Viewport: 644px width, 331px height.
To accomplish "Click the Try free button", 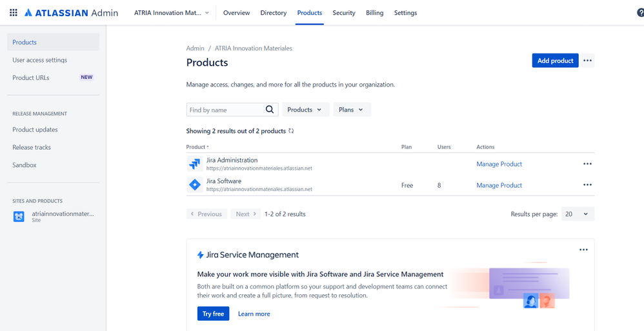I will tap(213, 314).
